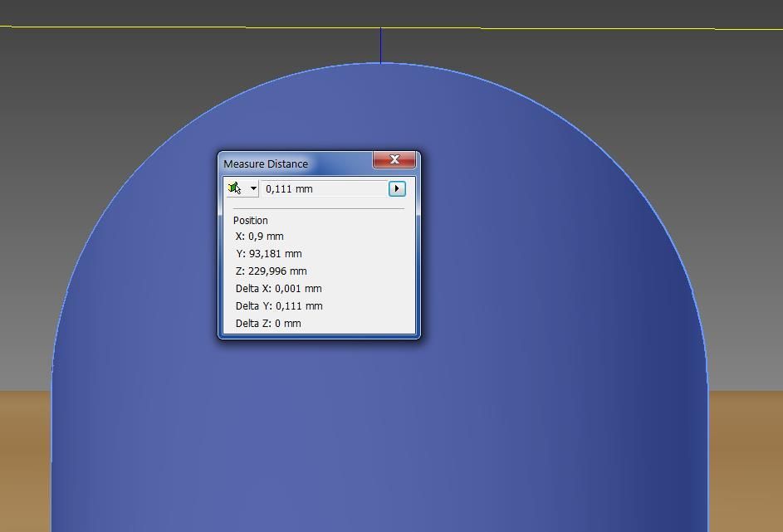Click the brown ground plane on the left
The height and width of the screenshot is (532, 783).
pos(25,456)
